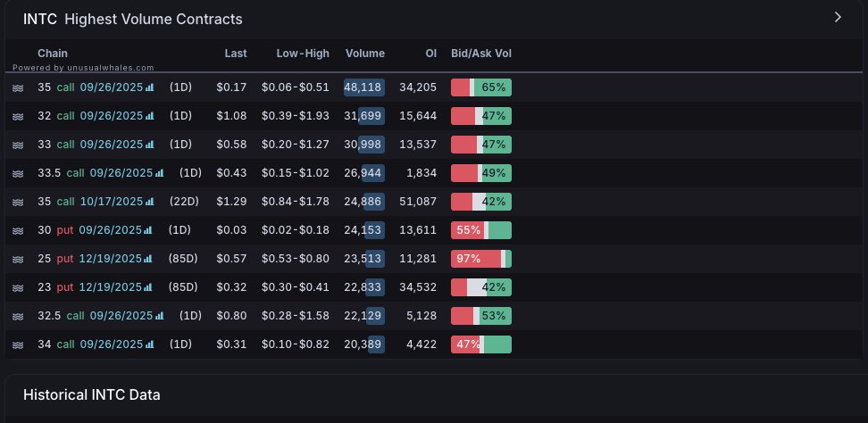Click the Chain column header

[x=53, y=54]
